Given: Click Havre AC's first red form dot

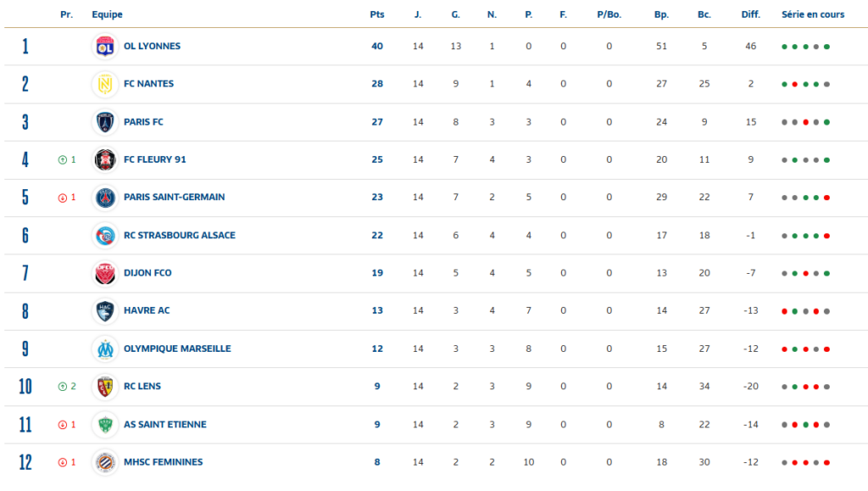Looking at the screenshot, I should click(784, 311).
